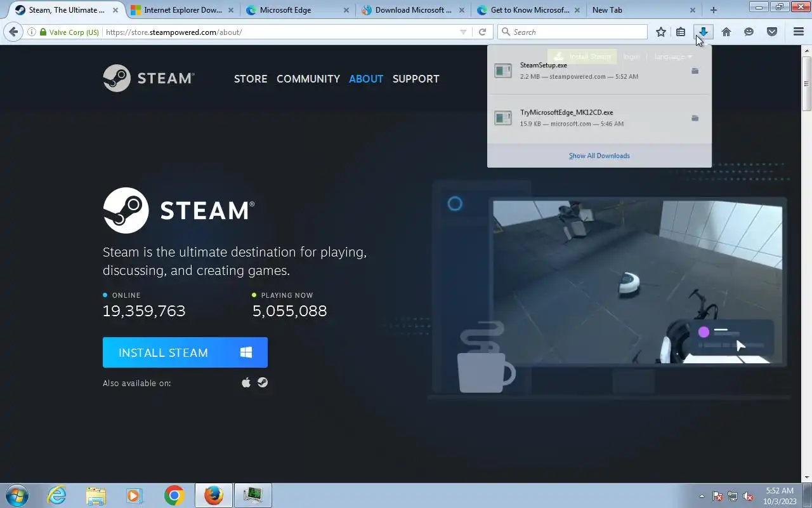Image resolution: width=812 pixels, height=508 pixels.
Task: Click the taskbar clock showing 5:52 AM
Action: [780, 496]
